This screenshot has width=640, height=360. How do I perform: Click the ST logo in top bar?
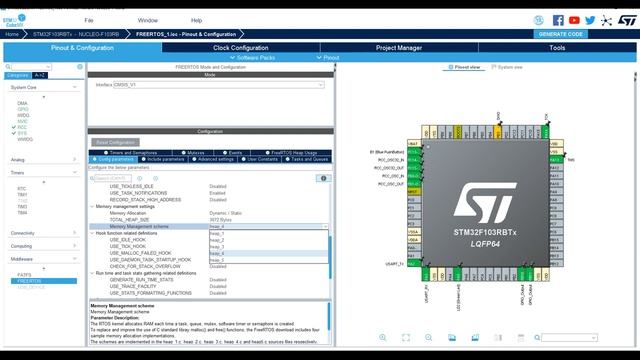pyautogui.click(x=627, y=20)
